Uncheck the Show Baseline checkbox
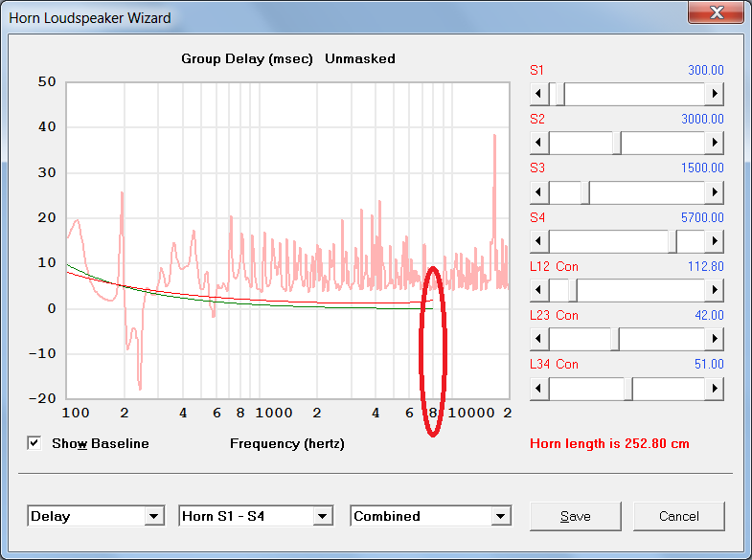752x560 pixels. click(34, 443)
